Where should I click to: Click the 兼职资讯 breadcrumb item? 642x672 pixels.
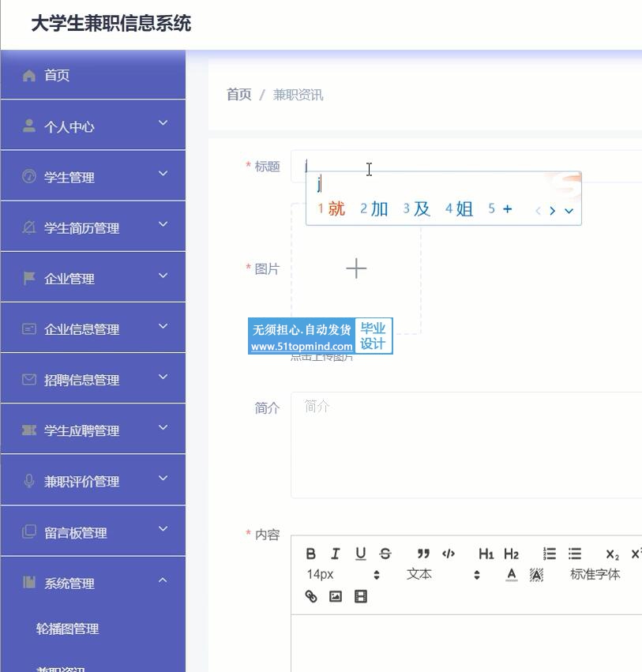pos(298,94)
